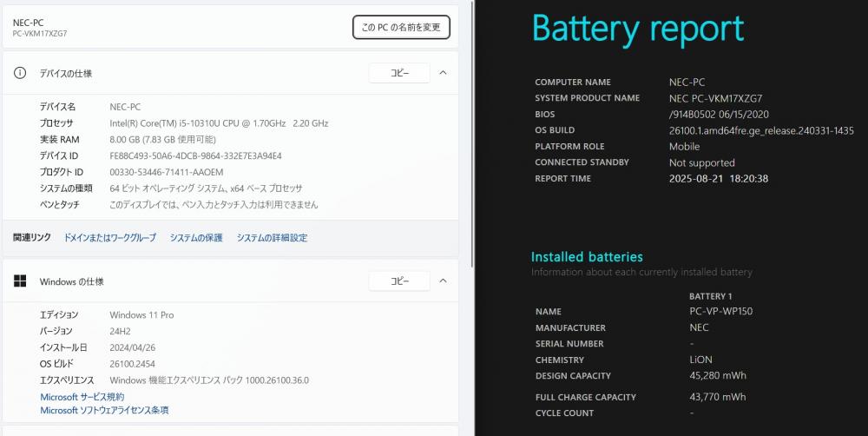Click the 'BATTERY 1' column header
The height and width of the screenshot is (436, 868).
click(x=711, y=296)
